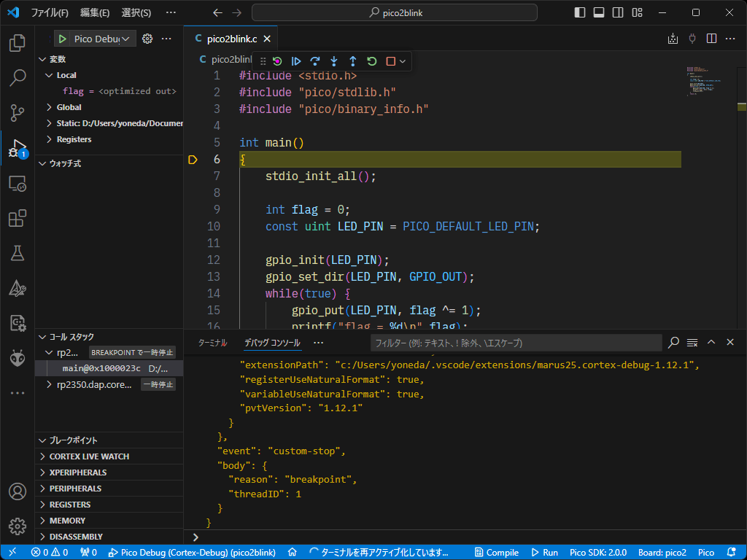Select the Pico Debug configuration dropdown
Image resolution: width=747 pixels, height=560 pixels.
[x=102, y=39]
